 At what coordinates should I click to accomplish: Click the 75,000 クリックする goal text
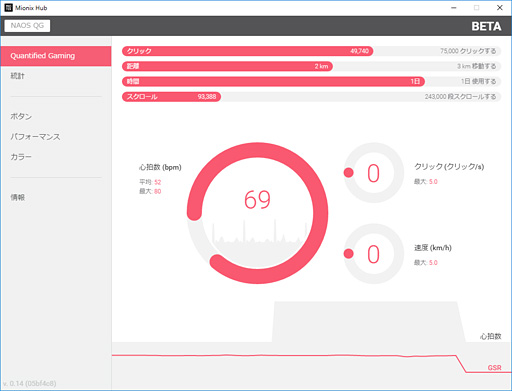(468, 51)
